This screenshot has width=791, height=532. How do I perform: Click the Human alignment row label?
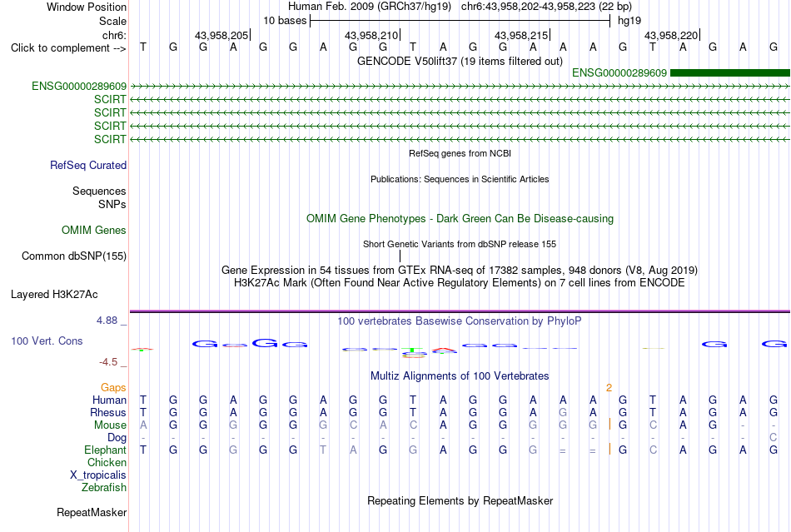[109, 400]
